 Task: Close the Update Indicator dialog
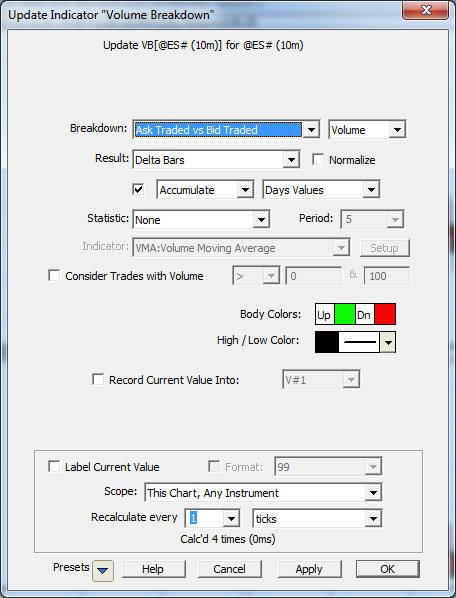425,10
